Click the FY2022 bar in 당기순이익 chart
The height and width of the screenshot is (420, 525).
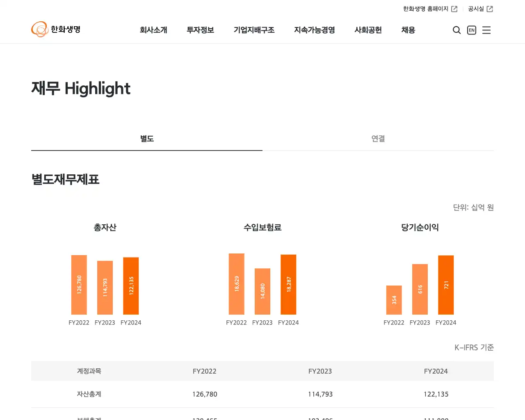[x=394, y=300]
